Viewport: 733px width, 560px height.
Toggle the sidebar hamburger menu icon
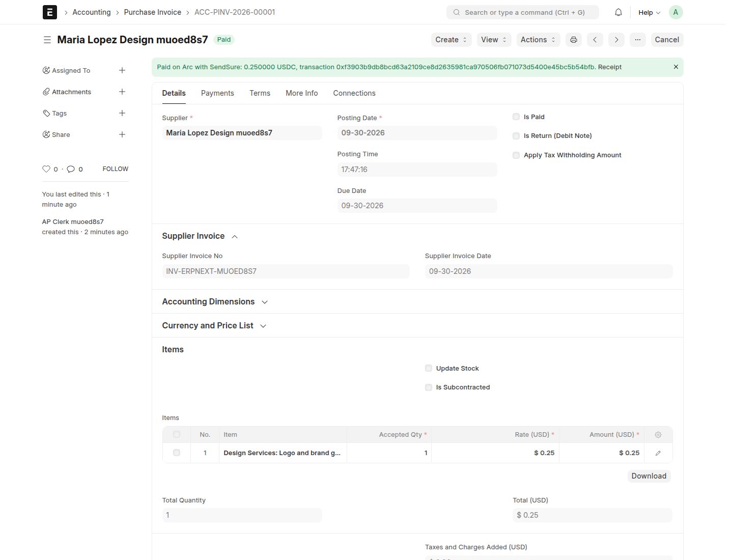click(47, 40)
